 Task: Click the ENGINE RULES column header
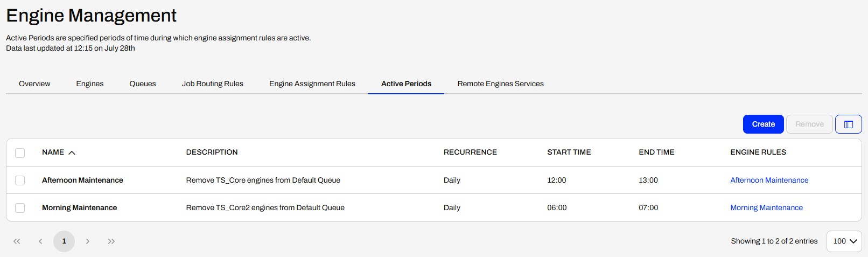pos(758,152)
